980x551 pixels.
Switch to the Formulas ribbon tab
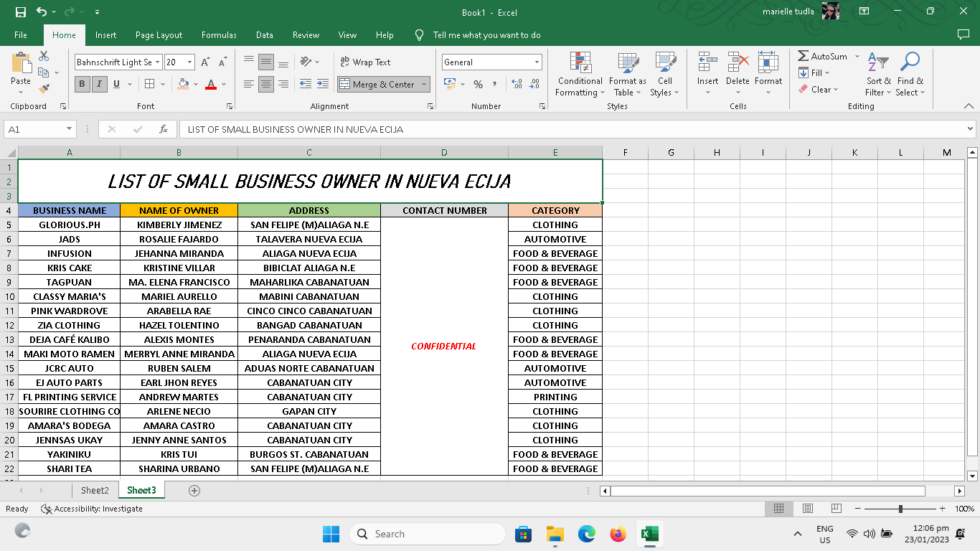coord(219,35)
